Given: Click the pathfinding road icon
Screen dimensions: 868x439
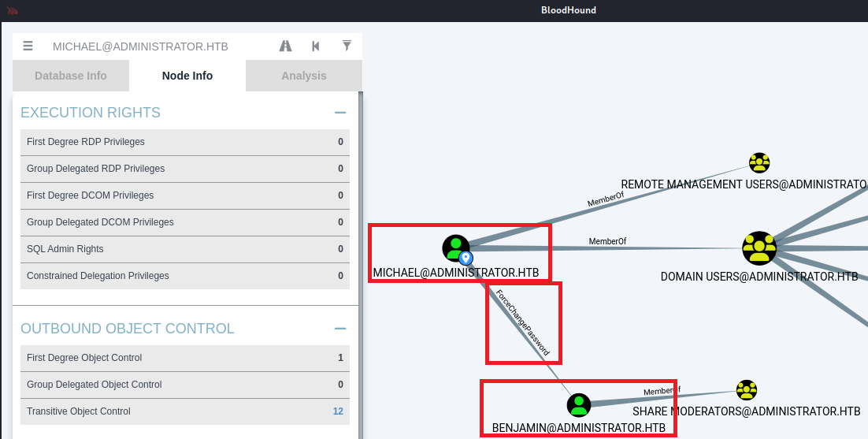Looking at the screenshot, I should 285,47.
